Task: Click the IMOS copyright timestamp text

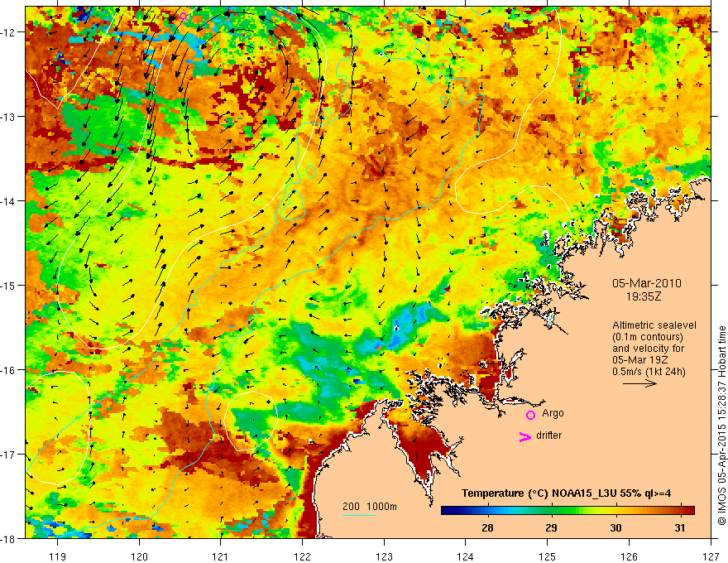Action: pos(721,426)
